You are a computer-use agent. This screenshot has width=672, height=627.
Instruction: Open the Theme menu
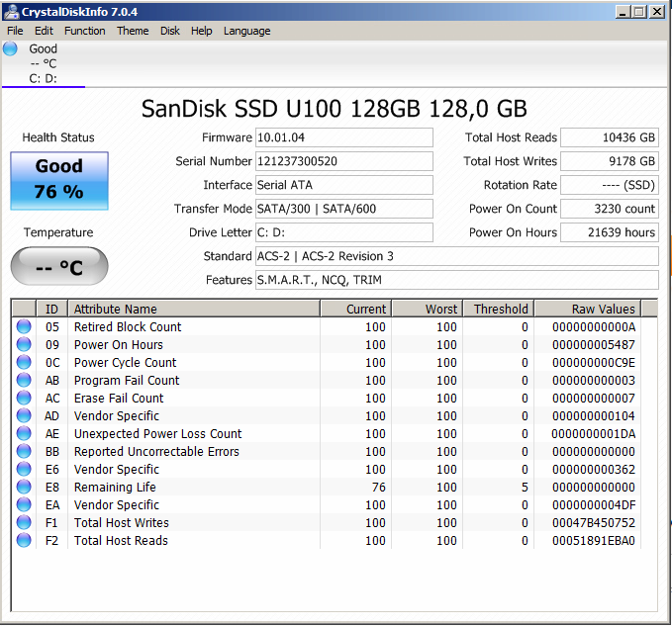click(133, 31)
